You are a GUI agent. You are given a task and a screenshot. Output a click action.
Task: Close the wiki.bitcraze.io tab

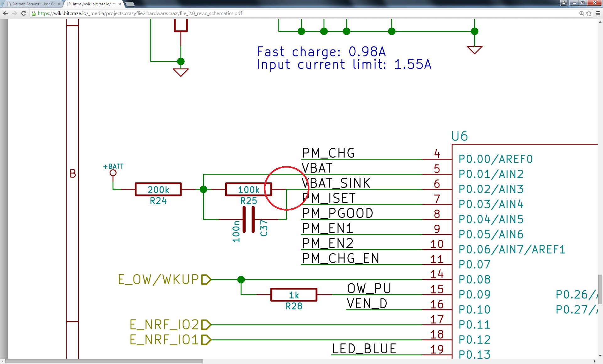pos(120,4)
